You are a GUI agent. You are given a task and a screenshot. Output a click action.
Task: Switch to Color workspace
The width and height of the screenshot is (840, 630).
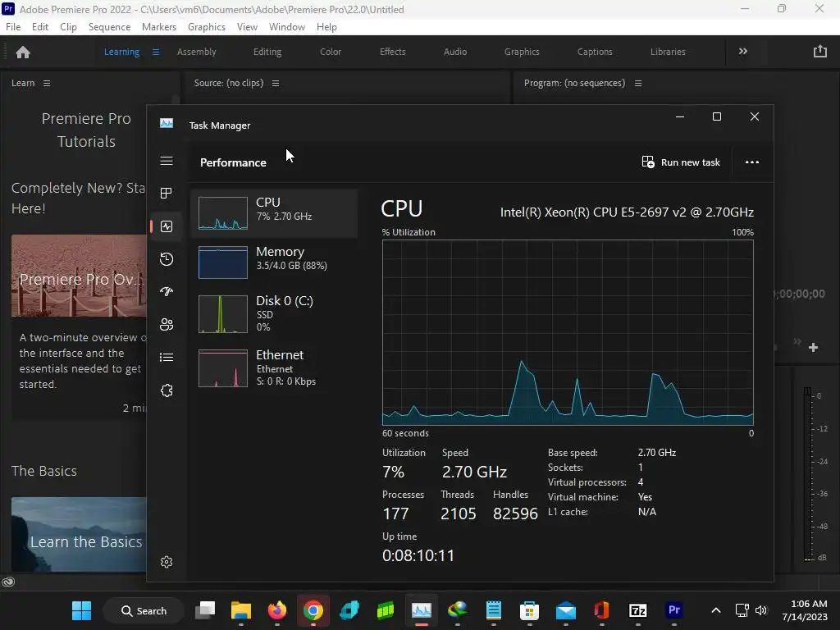pyautogui.click(x=331, y=52)
